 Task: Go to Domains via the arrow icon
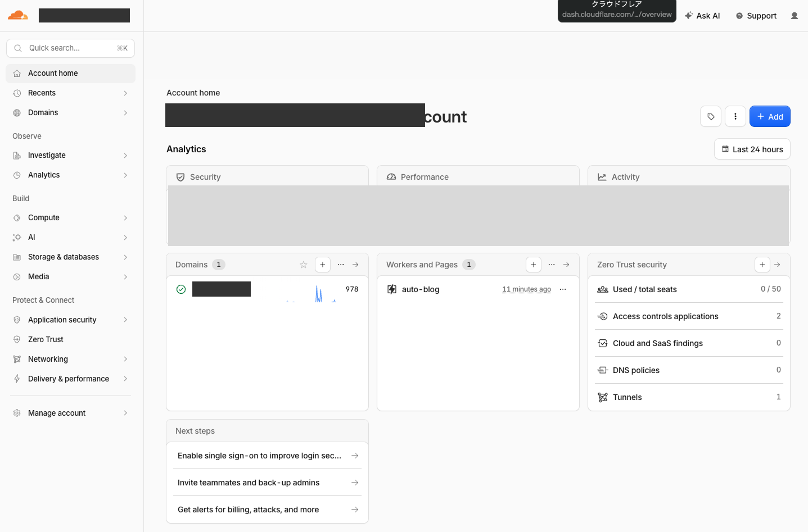pos(355,265)
